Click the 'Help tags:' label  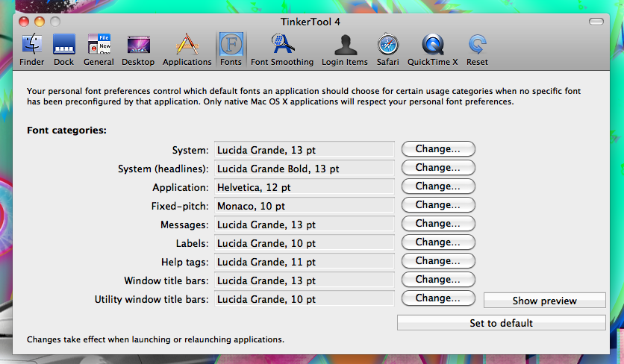click(184, 262)
